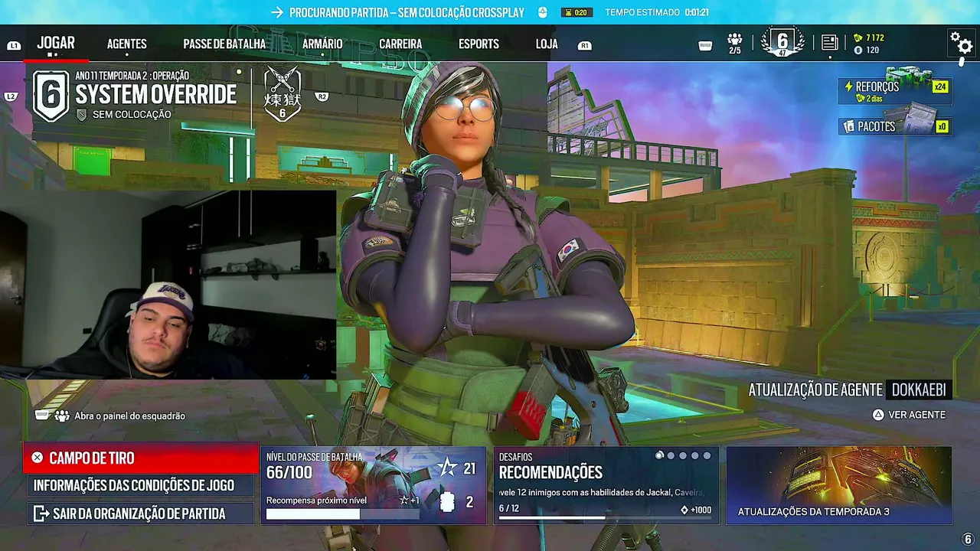
Task: Open the PASSE DE BATALHA tab
Action: [224, 44]
